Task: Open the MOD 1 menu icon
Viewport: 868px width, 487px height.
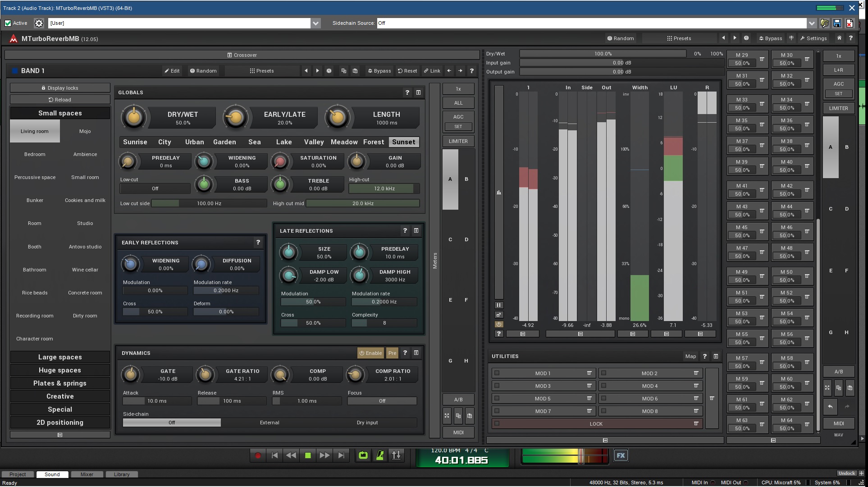Action: pos(589,373)
